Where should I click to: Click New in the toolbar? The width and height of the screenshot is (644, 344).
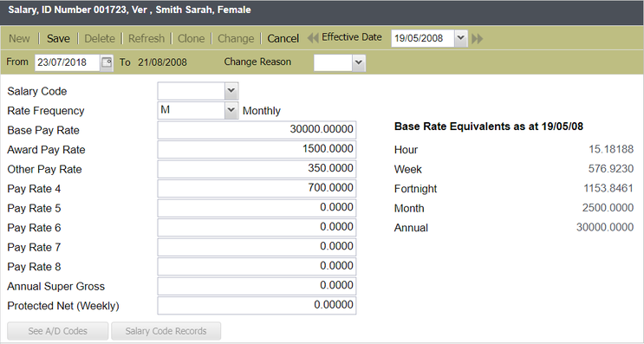coord(19,39)
